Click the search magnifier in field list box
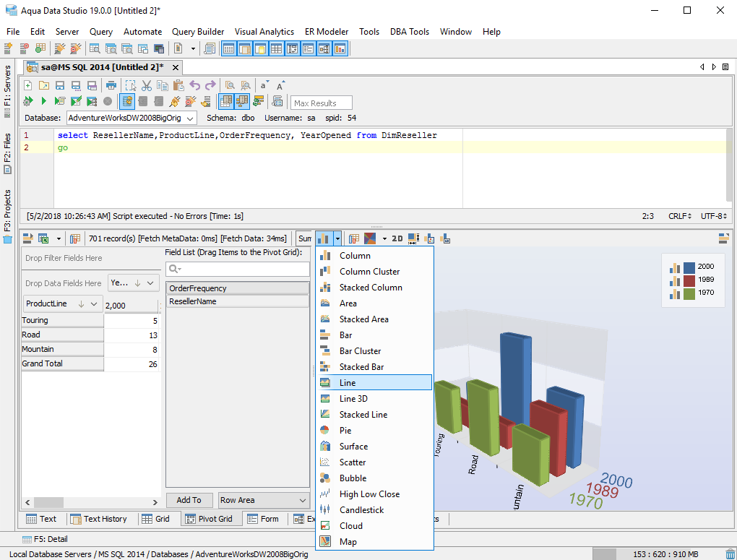 click(x=174, y=269)
